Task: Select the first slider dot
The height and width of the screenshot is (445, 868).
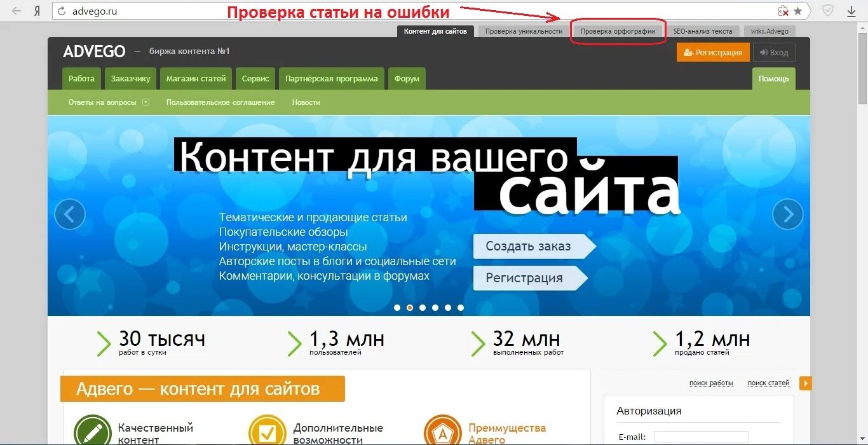Action: (x=397, y=308)
